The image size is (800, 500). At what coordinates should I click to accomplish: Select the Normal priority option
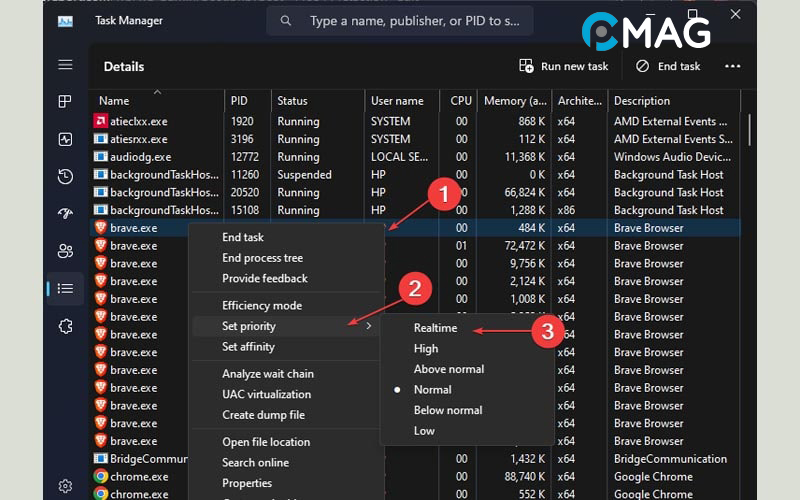[x=433, y=389]
